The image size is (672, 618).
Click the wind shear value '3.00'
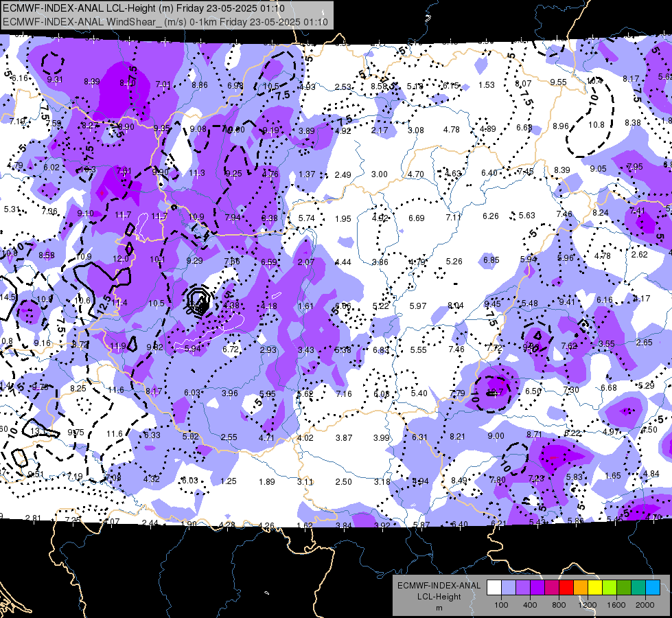(380, 174)
